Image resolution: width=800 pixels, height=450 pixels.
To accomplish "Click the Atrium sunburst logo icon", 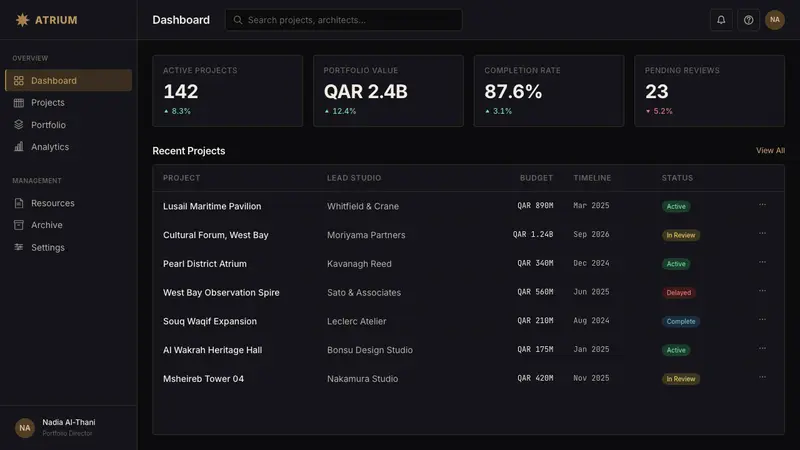I will pos(22,20).
